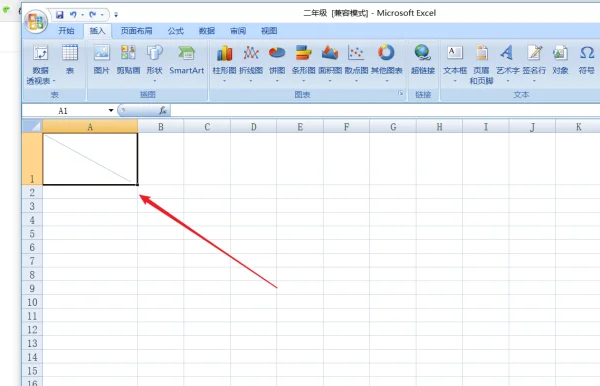600x386 pixels.
Task: Click the formula bar input
Action: point(385,111)
